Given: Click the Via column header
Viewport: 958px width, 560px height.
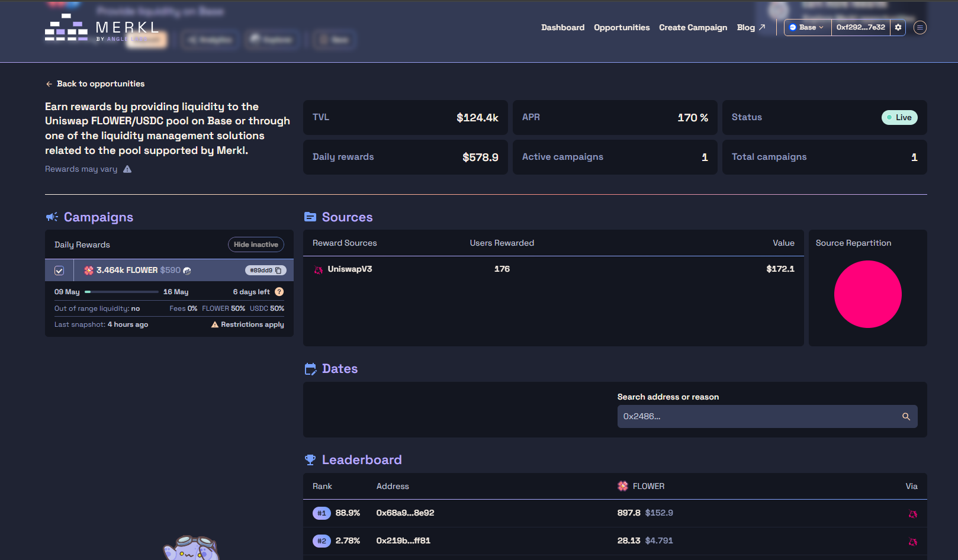Looking at the screenshot, I should [911, 486].
